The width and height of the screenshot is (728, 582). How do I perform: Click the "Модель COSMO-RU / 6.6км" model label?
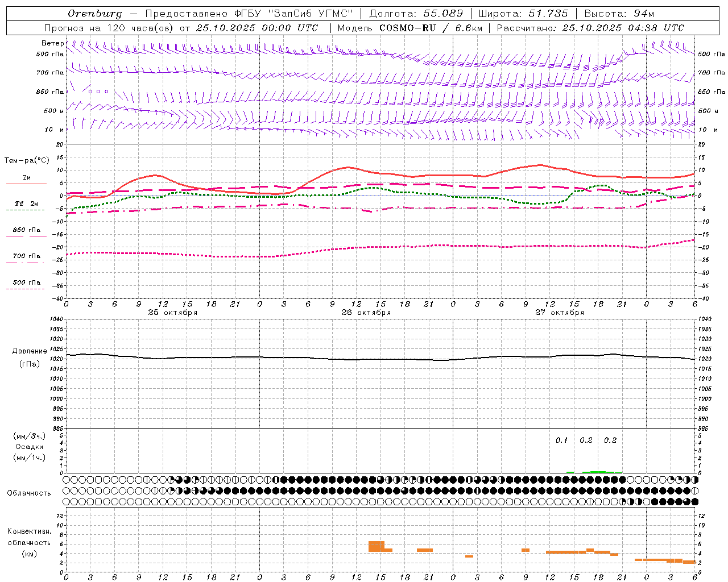(409, 28)
